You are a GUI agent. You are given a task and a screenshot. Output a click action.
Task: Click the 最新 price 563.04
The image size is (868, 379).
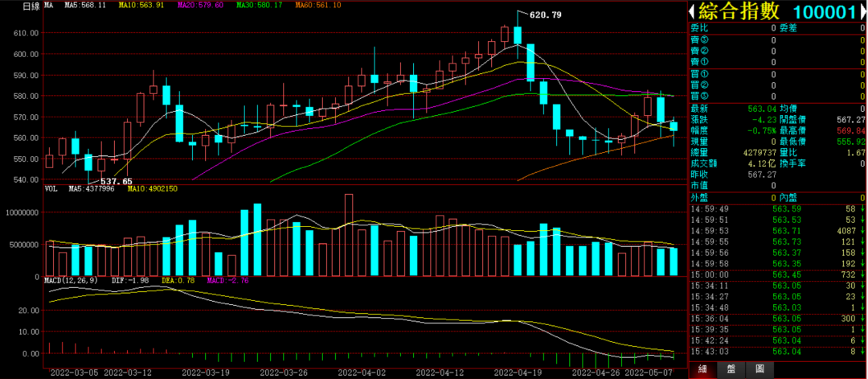(x=762, y=108)
